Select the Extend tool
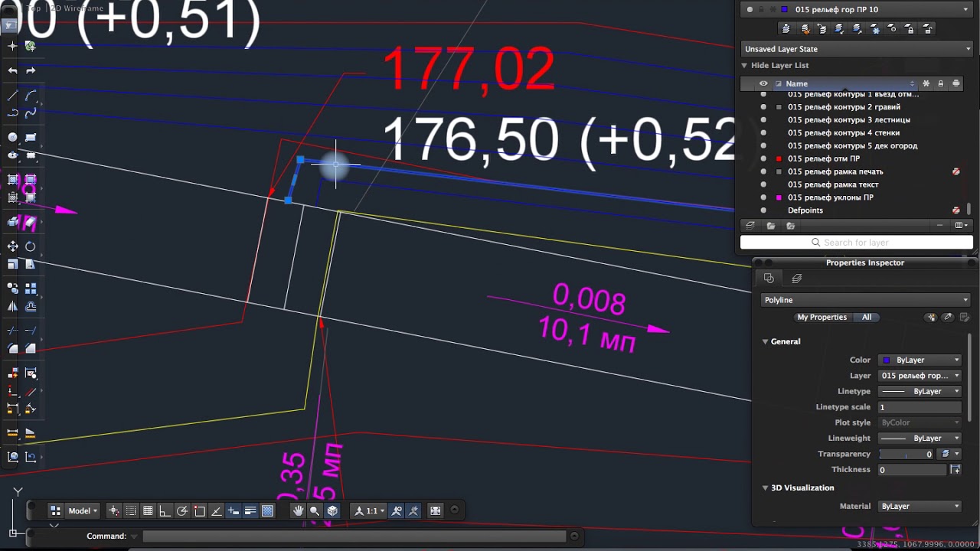Viewport: 980px width, 551px height. (x=31, y=331)
